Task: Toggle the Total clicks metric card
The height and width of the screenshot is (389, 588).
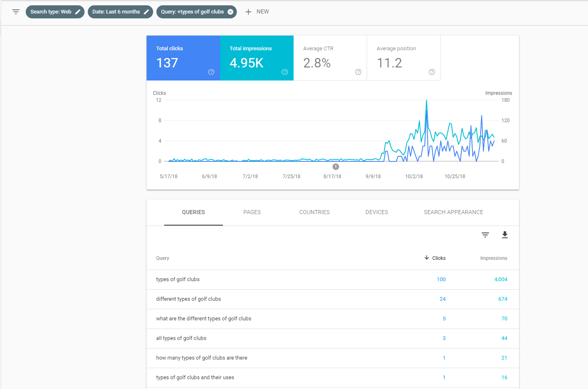Action: click(183, 58)
